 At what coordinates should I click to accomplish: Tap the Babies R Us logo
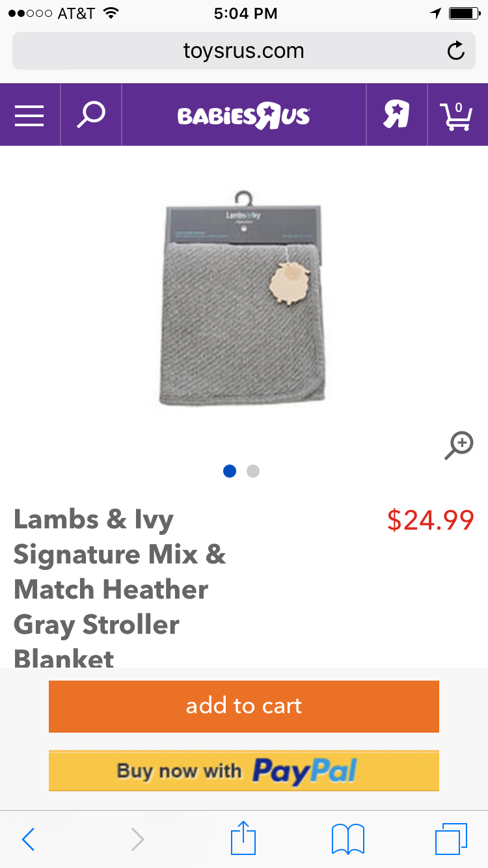click(244, 116)
